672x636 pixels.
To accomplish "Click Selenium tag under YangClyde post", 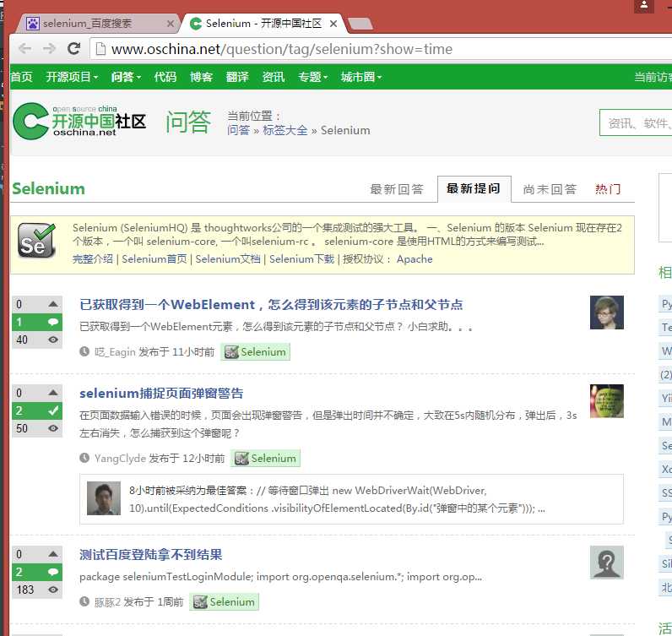I will 266,459.
